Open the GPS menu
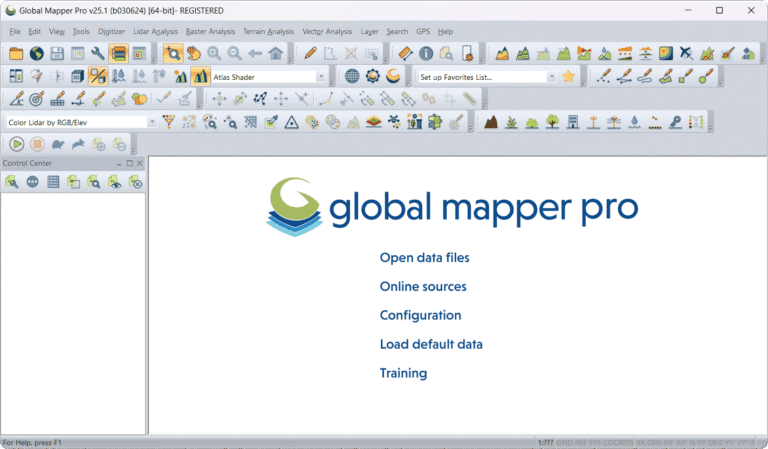Screen dimensions: 768x449 pos(423,31)
